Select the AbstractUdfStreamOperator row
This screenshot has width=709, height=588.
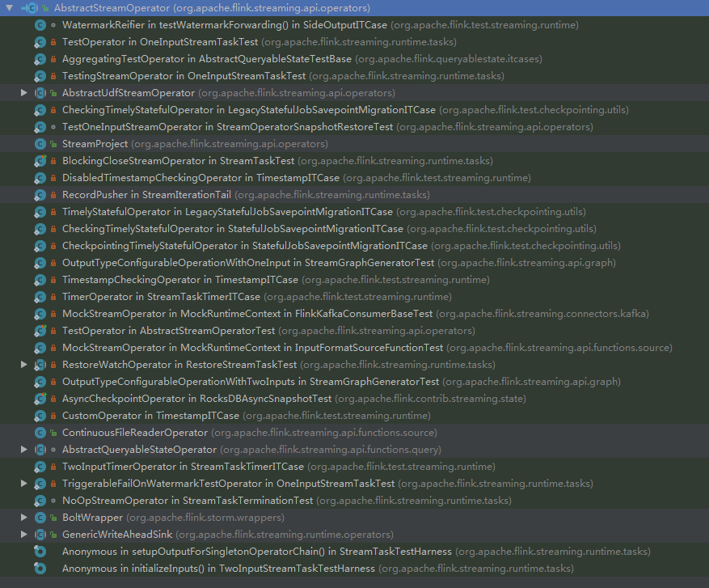[x=354, y=93]
